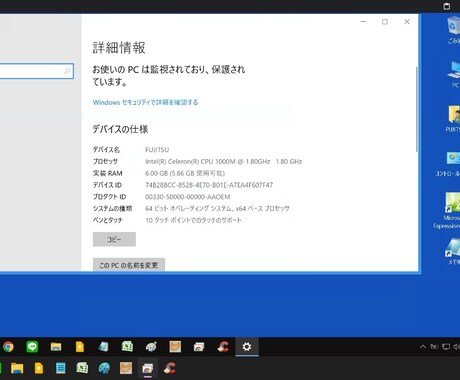The width and height of the screenshot is (460, 380).
Task: Open the brown box icon in upper taskbar
Action: 175,347
